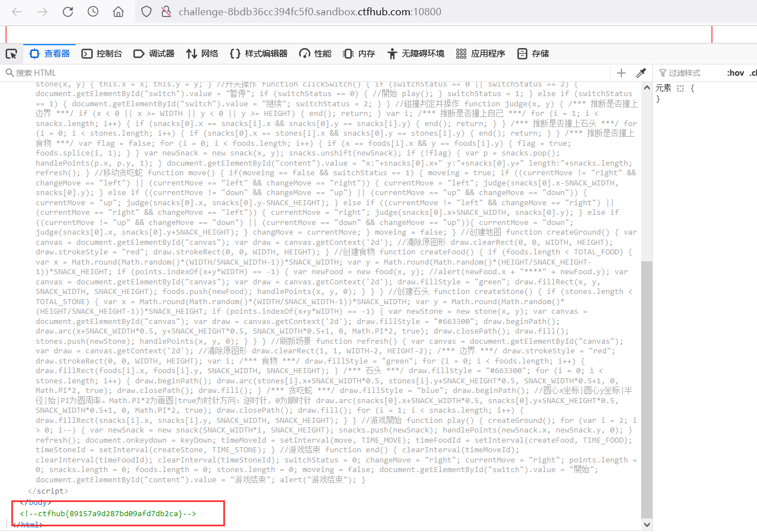Viewport: 757px width, 532px height.
Task: Click the 元素 rule grid icon
Action: coord(680,88)
